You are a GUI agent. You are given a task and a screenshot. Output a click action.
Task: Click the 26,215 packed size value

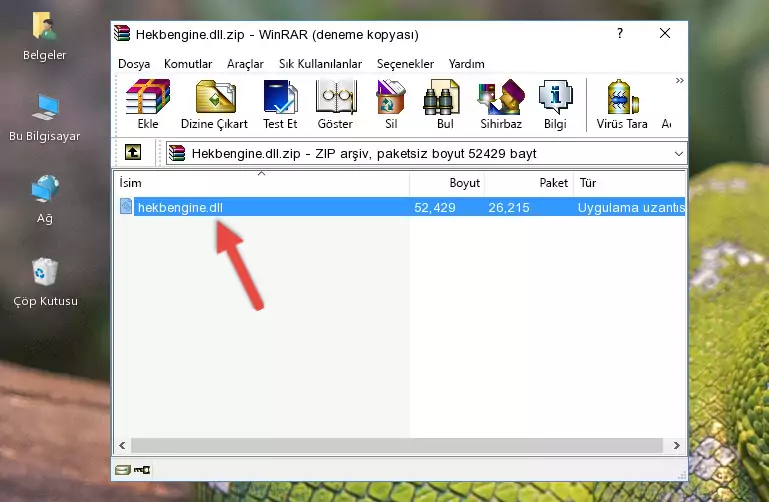tap(509, 207)
